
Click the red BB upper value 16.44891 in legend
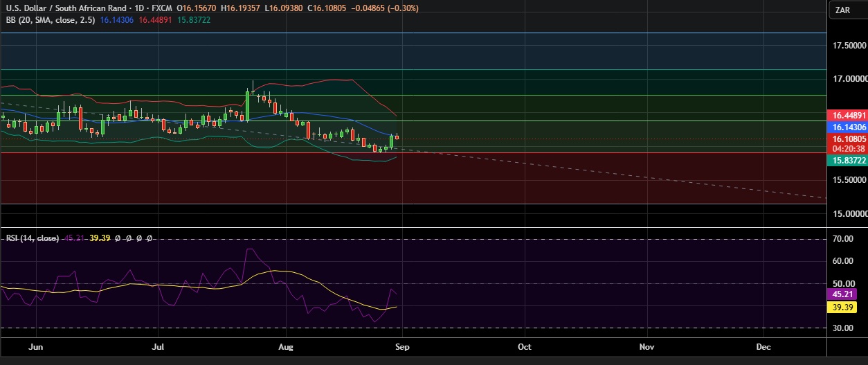[x=155, y=20]
